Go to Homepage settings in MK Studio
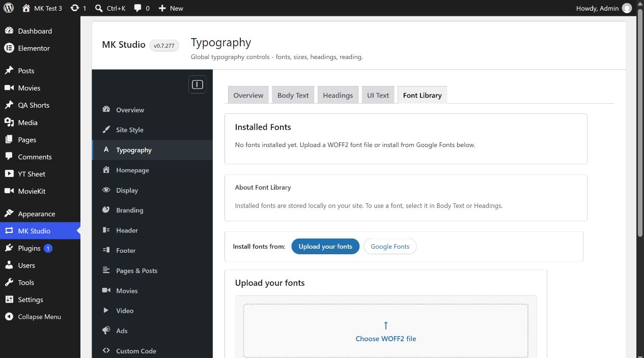 (x=152, y=170)
